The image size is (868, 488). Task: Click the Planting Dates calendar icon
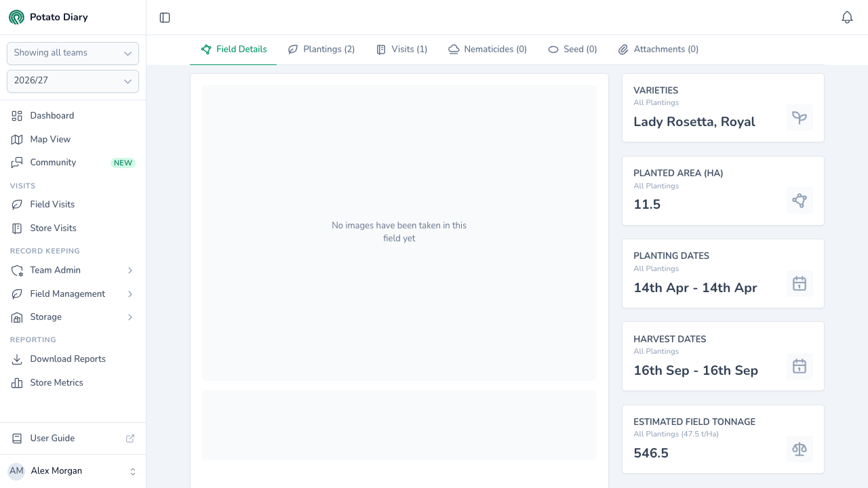click(x=800, y=283)
